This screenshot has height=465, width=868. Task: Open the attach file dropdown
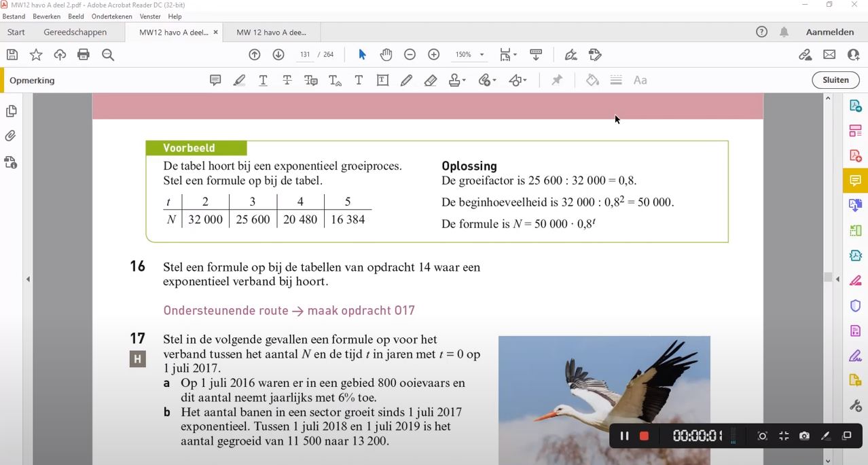[487, 80]
